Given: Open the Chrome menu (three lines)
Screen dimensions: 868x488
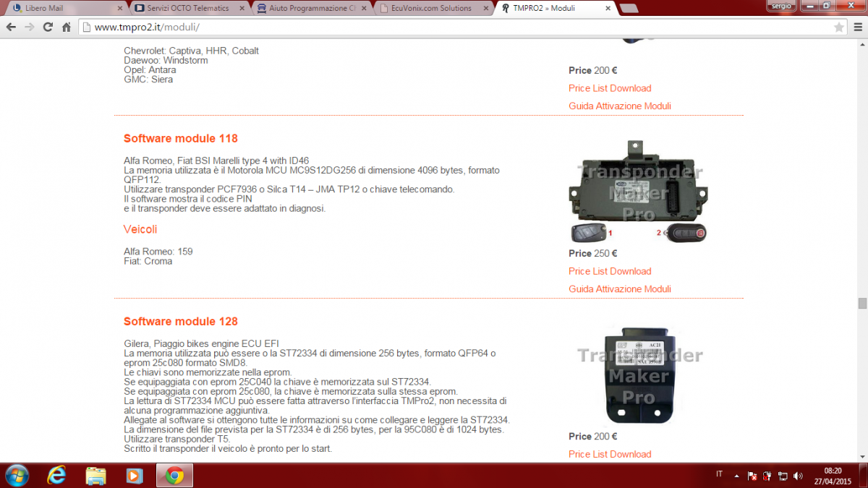Looking at the screenshot, I should (x=857, y=27).
